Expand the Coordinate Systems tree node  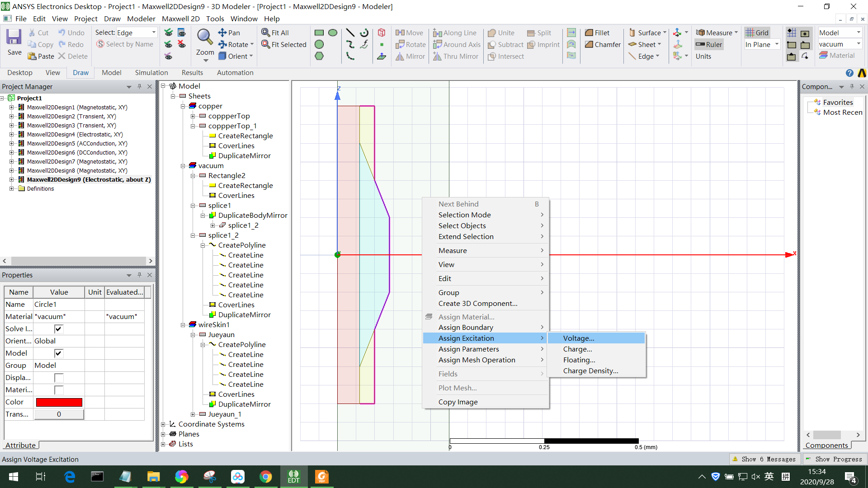coord(164,424)
